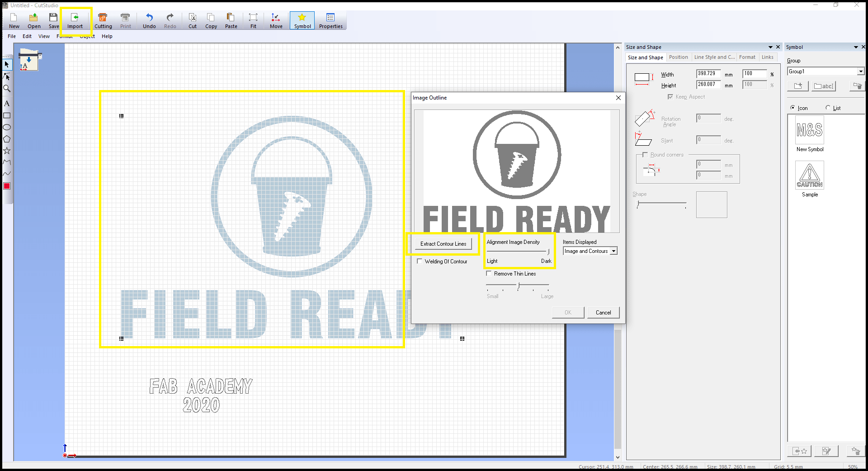Viewport: 868px width, 471px height.
Task: Click the Remove Thin Lines size slider handle
Action: (519, 286)
